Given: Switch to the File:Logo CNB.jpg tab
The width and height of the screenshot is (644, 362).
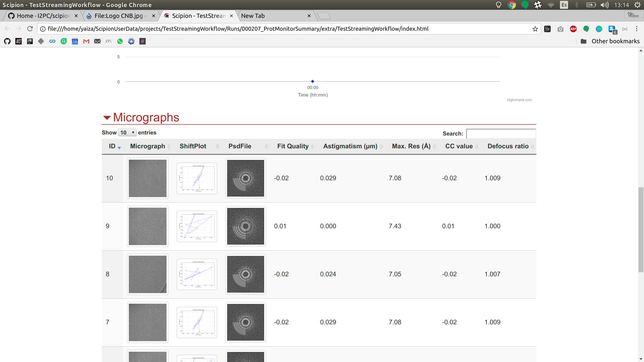Looking at the screenshot, I should point(121,16).
